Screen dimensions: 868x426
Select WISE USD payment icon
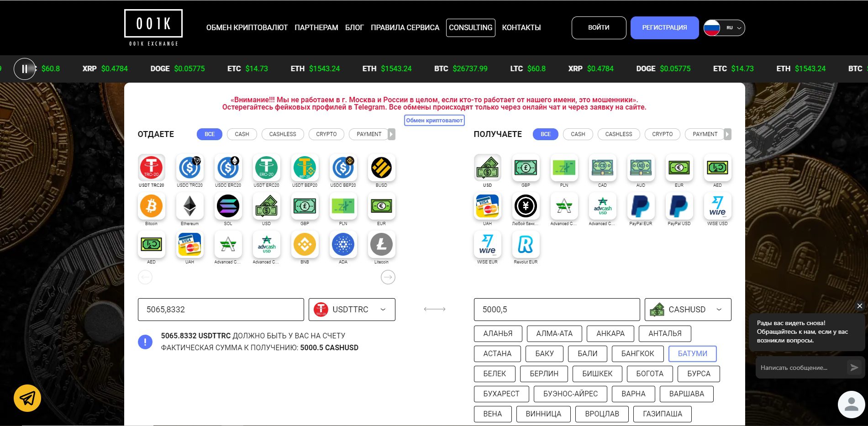pyautogui.click(x=717, y=206)
